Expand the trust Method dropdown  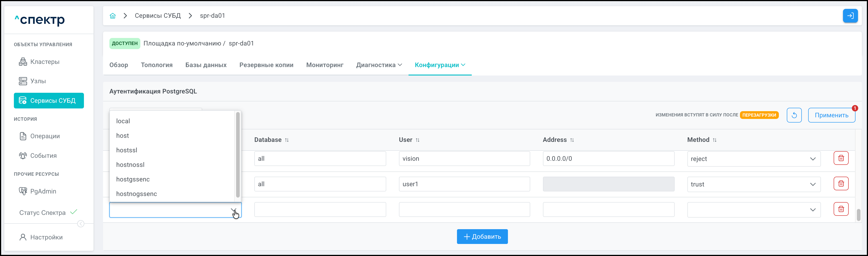pyautogui.click(x=753, y=184)
